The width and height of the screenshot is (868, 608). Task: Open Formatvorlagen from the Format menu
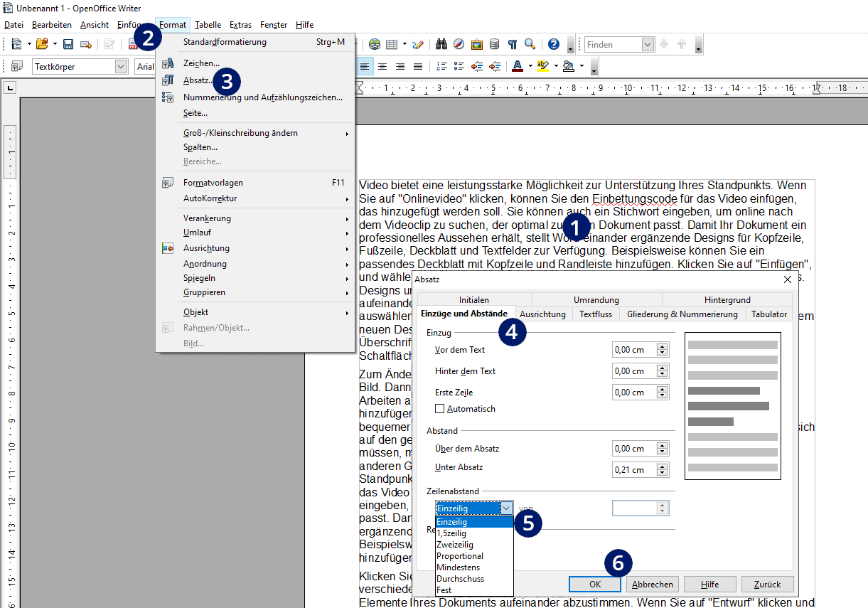213,183
